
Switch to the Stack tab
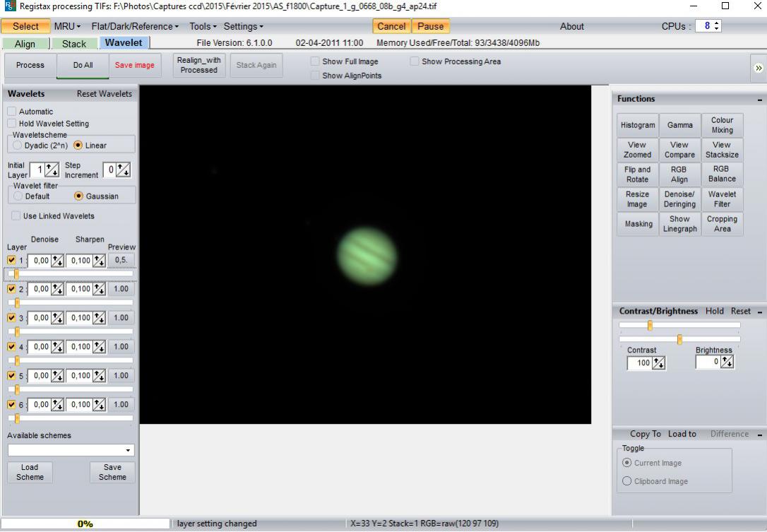[x=74, y=44]
